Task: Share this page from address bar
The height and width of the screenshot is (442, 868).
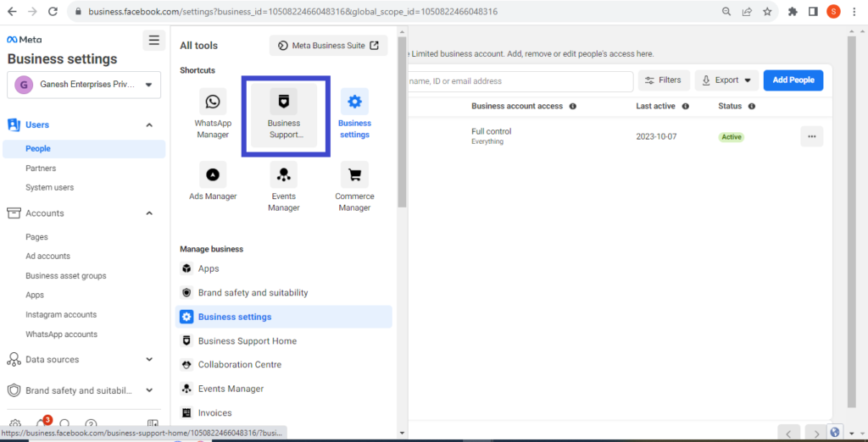Action: pos(747,11)
